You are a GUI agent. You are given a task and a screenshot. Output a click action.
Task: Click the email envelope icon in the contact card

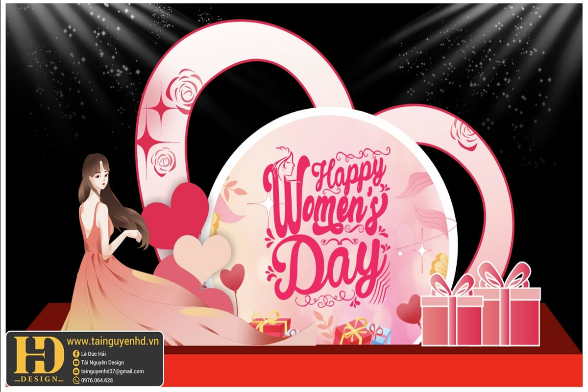[x=76, y=371]
